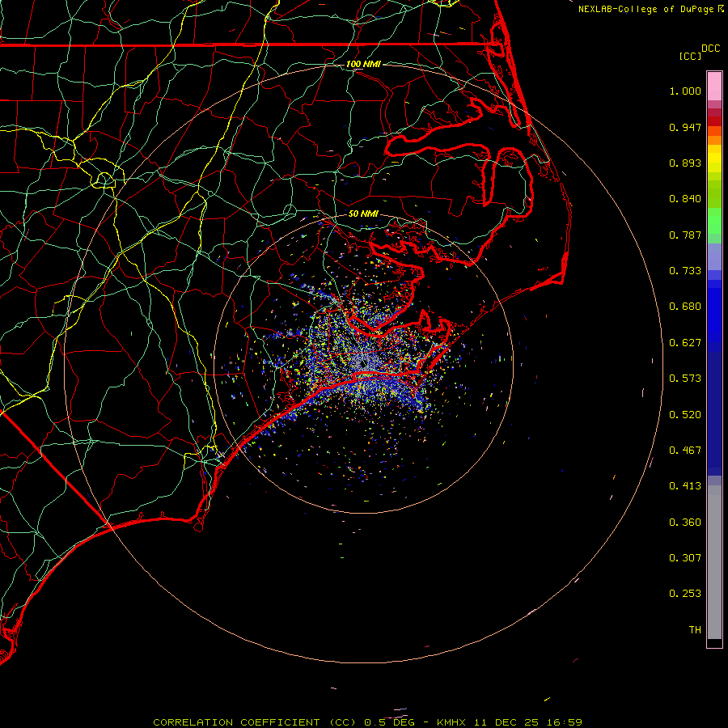The height and width of the screenshot is (728, 728).
Task: Pick the gray swatch beside 0.307
Action: [x=714, y=557]
